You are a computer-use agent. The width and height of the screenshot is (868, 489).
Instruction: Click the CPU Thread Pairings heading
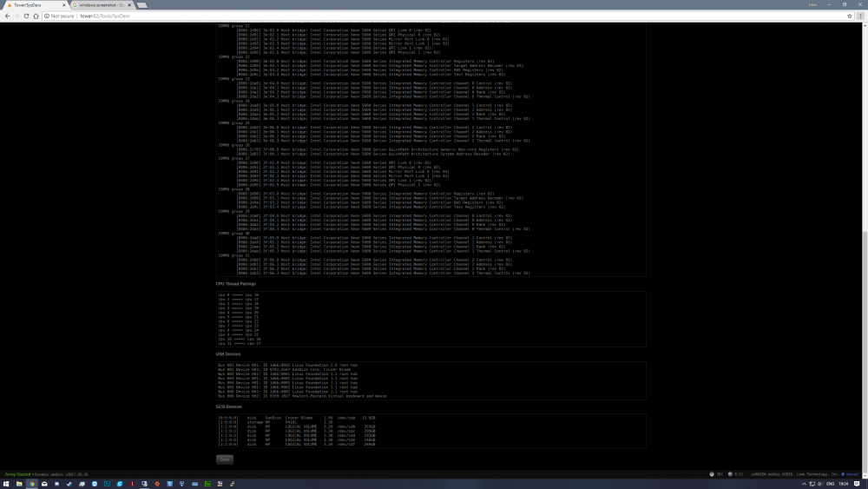236,283
